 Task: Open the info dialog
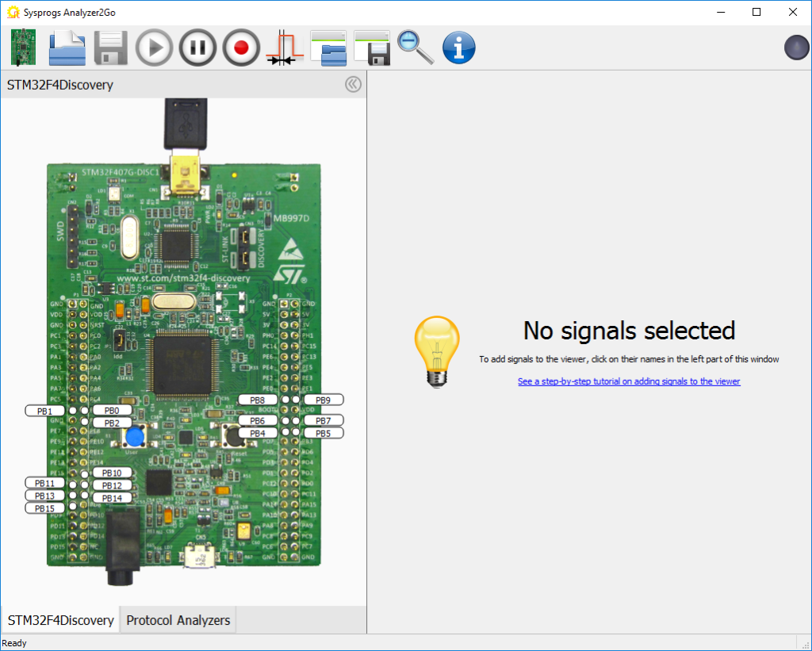tap(458, 48)
